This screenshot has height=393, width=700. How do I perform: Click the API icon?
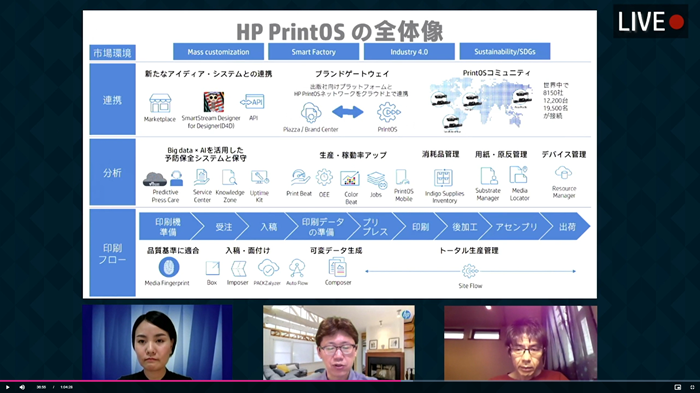pos(253,103)
